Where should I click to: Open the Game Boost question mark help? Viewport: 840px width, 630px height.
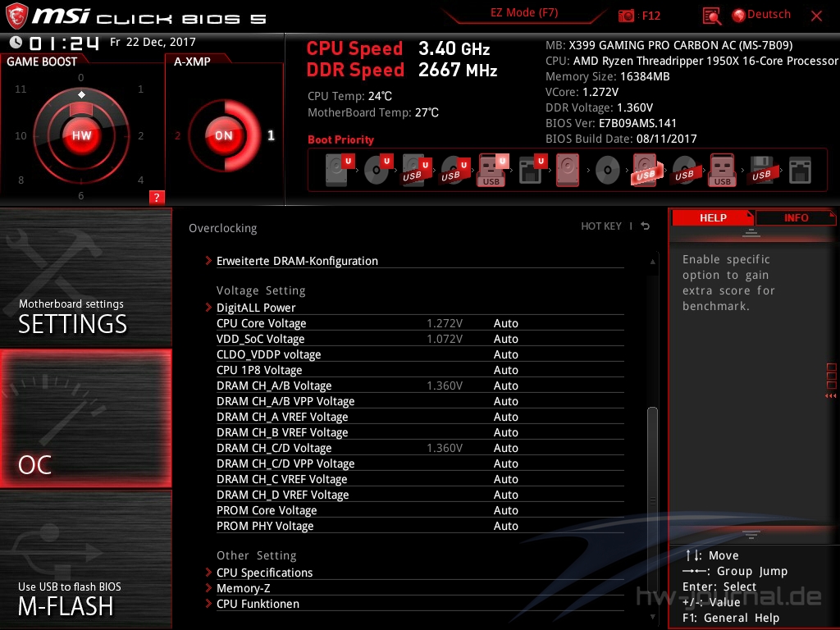[157, 197]
